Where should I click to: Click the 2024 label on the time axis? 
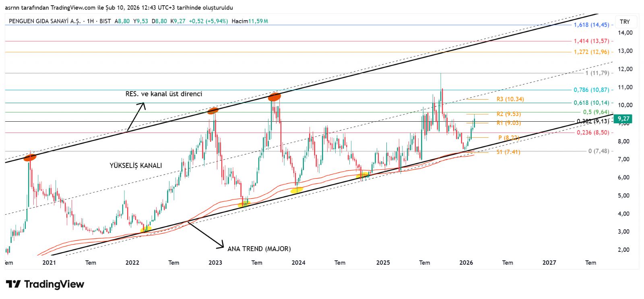pyautogui.click(x=298, y=263)
